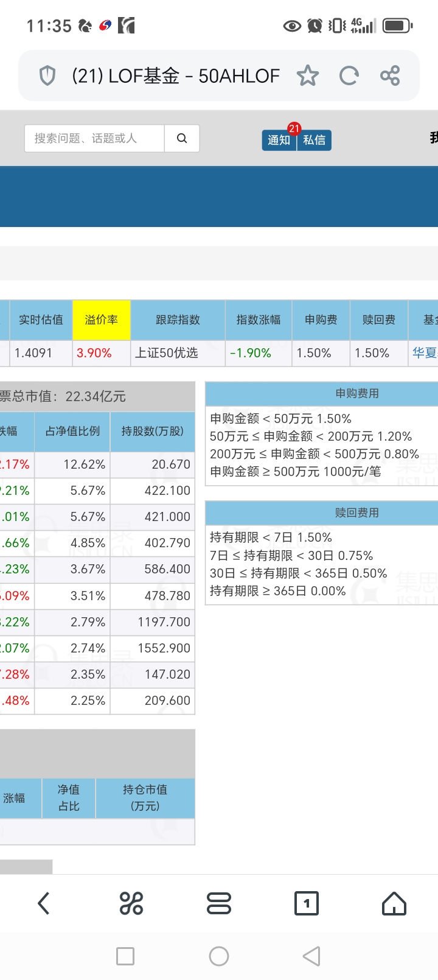Focus the 搜索问题、话题或人 search field
This screenshot has width=438, height=980.
coord(94,139)
